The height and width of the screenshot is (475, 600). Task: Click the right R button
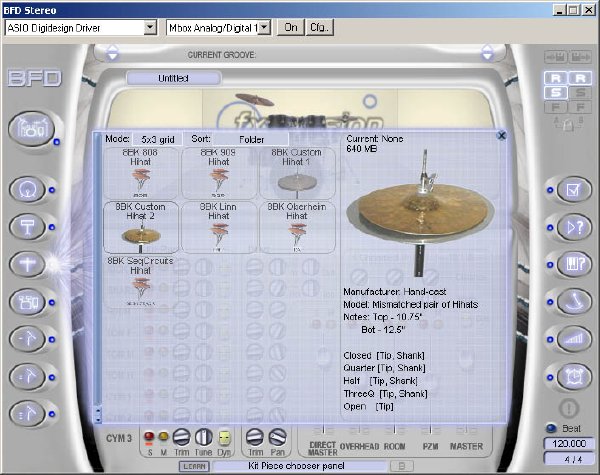[x=580, y=78]
